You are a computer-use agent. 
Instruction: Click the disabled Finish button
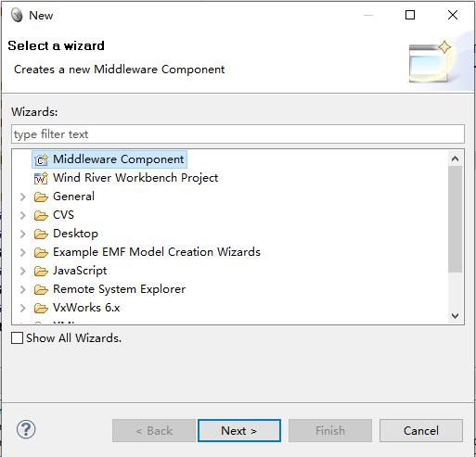click(330, 430)
